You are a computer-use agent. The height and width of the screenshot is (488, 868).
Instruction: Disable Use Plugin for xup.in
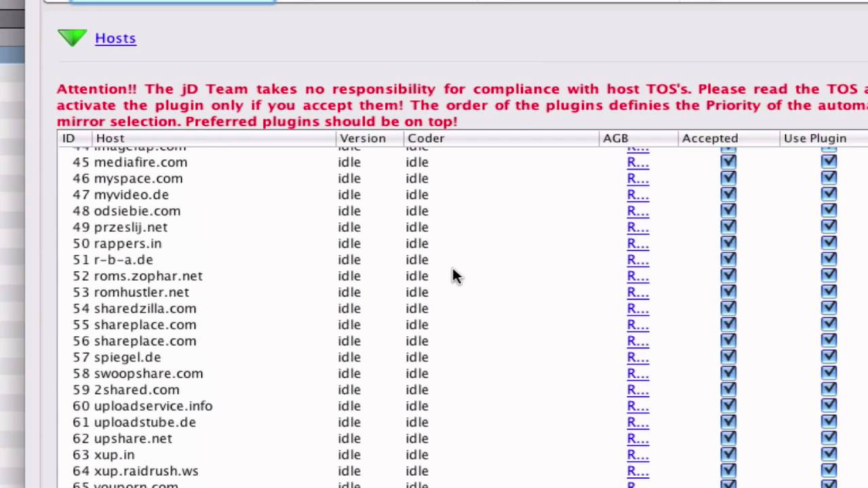pyautogui.click(x=829, y=454)
